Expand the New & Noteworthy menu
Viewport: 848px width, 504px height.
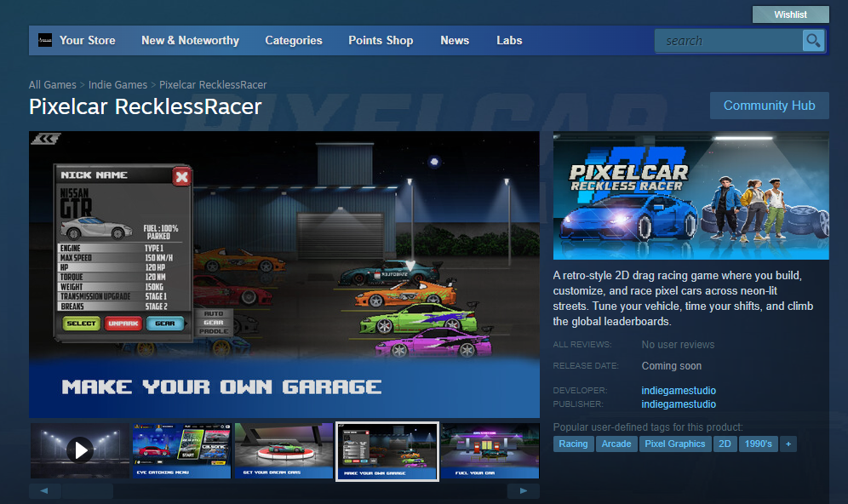point(190,40)
